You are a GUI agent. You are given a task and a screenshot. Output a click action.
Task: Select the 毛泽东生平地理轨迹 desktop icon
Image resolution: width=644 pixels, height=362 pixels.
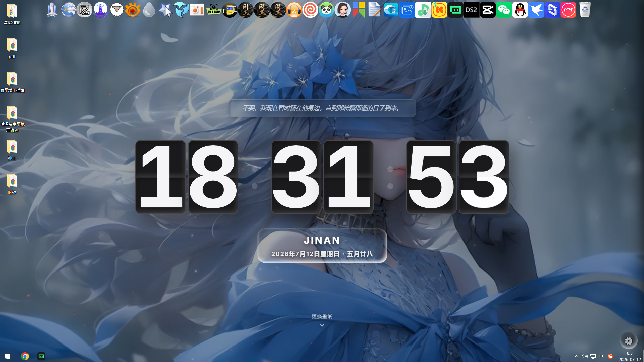(x=12, y=118)
